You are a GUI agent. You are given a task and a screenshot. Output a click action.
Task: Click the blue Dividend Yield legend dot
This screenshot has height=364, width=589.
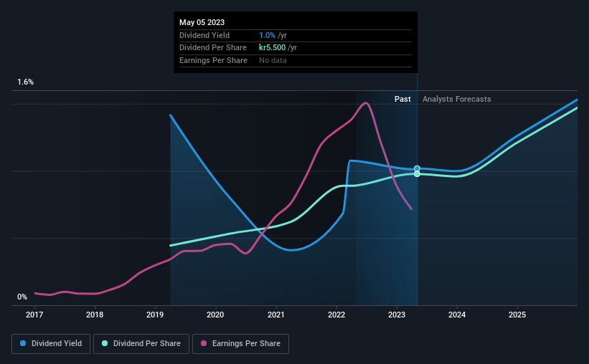pos(23,343)
